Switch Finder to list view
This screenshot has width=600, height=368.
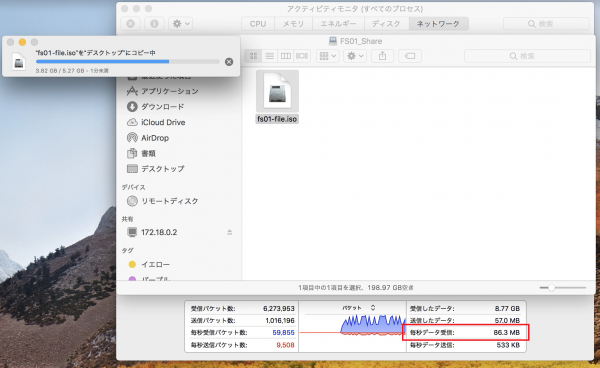pos(269,56)
